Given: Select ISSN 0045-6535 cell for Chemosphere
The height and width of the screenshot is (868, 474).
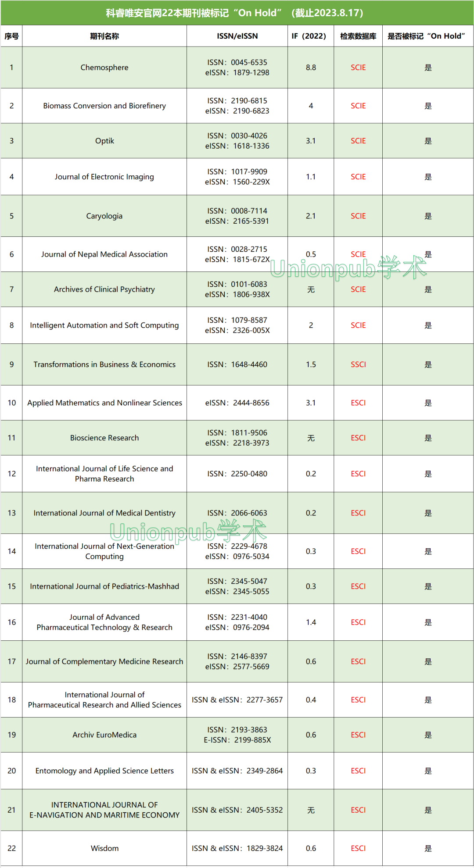Looking at the screenshot, I should click(237, 68).
